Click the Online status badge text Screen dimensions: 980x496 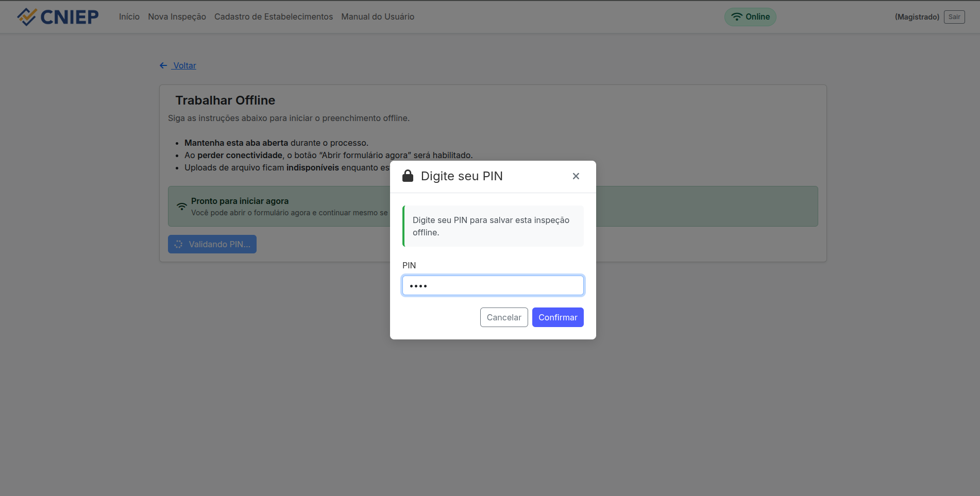(x=757, y=17)
